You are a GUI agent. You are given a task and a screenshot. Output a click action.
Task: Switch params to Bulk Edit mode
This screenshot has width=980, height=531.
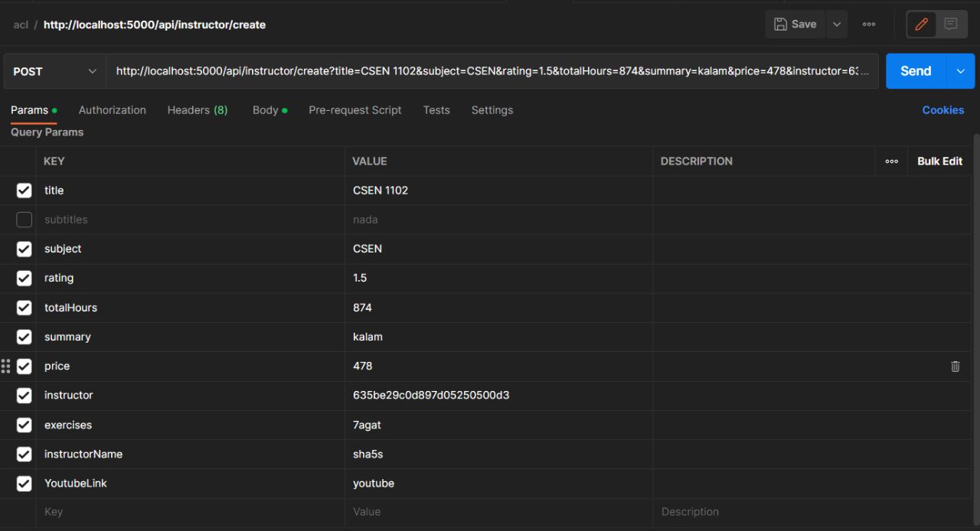point(939,161)
